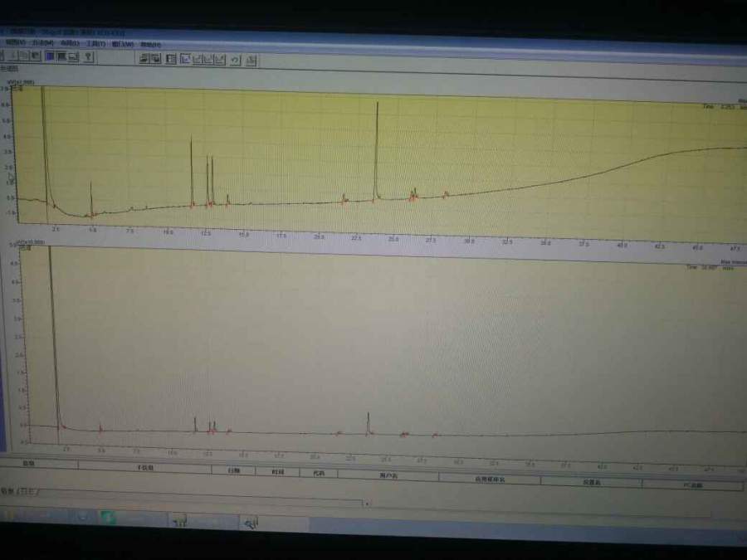Click the blue highlighted view toolbar icon
Screen dimensions: 747x560
click(x=50, y=56)
